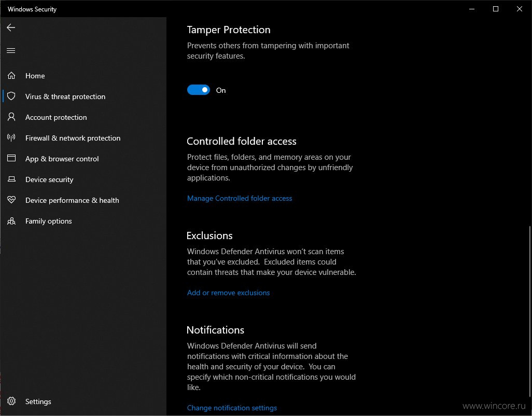The height and width of the screenshot is (416, 532).
Task: Turn off the Tamper Protection toggle
Action: (199, 90)
